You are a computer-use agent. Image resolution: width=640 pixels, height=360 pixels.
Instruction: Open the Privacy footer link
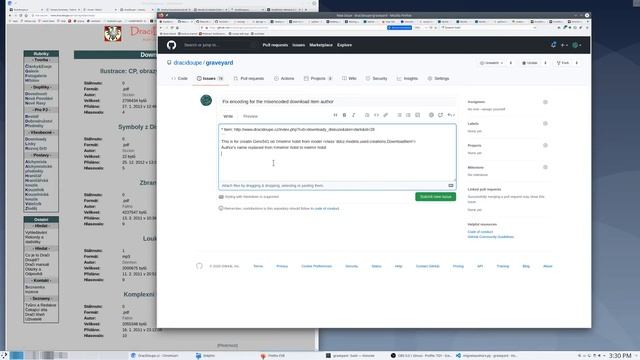[x=282, y=266]
